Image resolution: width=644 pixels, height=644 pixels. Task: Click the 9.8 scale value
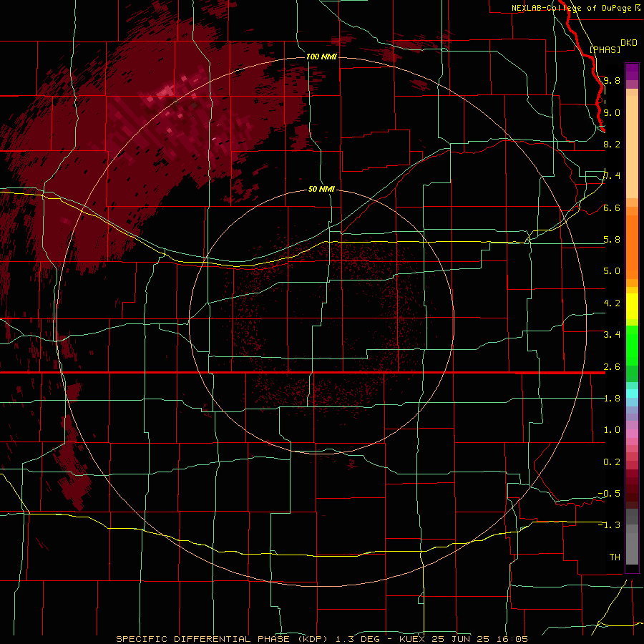(612, 80)
